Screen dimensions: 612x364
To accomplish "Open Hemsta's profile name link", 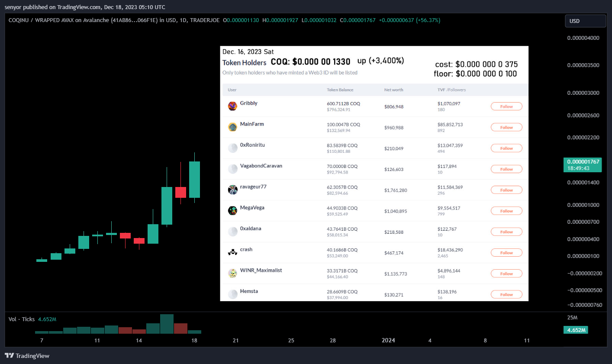I will pos(249,291).
